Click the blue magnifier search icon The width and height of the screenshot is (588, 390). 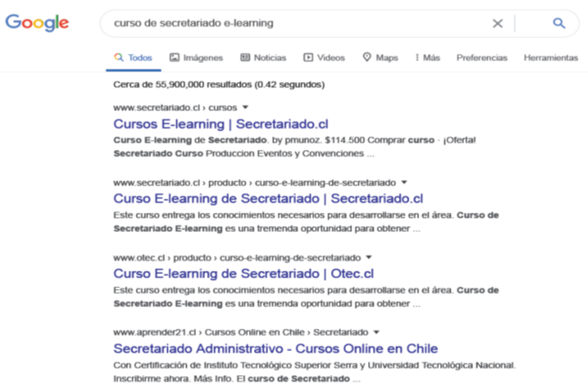(559, 23)
